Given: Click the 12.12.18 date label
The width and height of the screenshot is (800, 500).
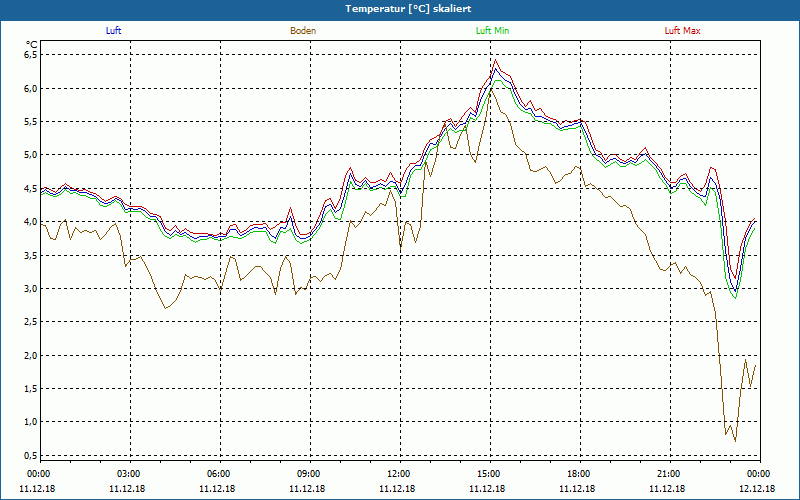Looking at the screenshot, I should coord(757,489).
